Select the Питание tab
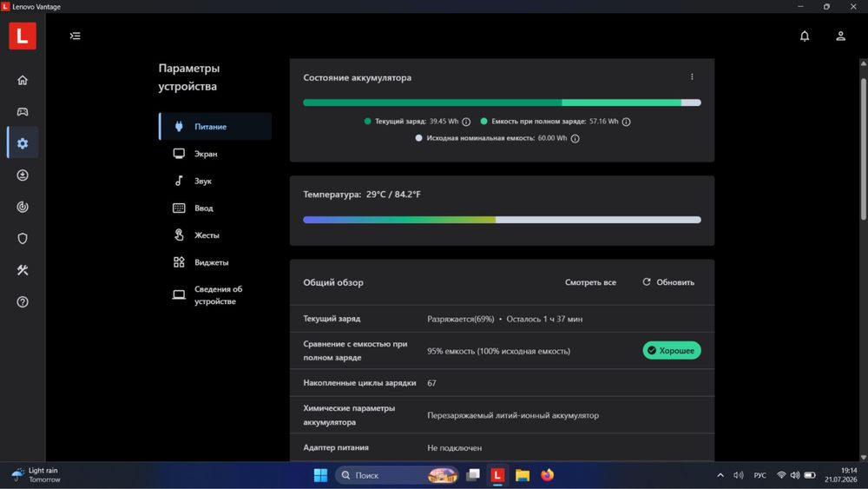This screenshot has height=489, width=868. (x=215, y=126)
